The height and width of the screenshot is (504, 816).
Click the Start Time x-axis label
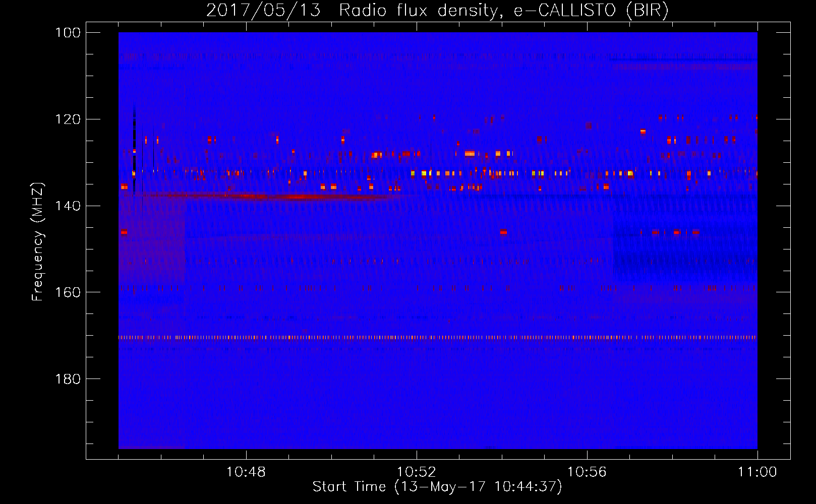pos(437,487)
